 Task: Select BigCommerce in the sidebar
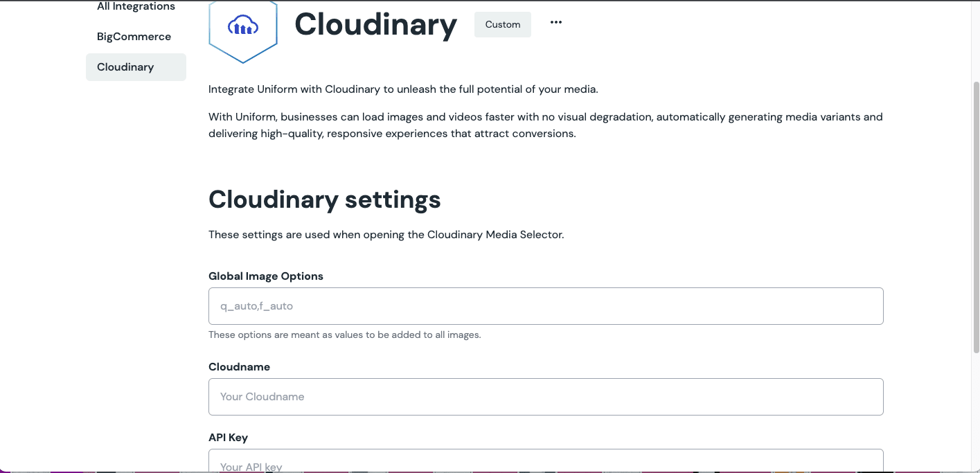136,37
